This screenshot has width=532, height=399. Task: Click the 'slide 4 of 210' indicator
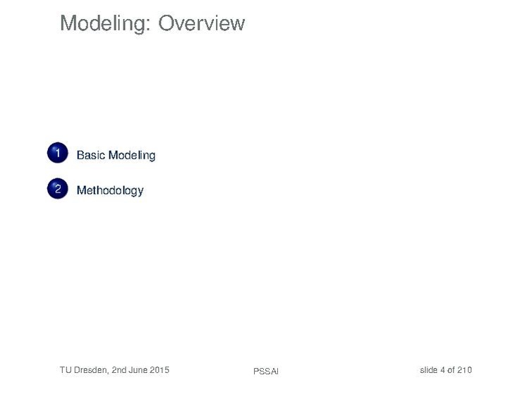click(445, 370)
